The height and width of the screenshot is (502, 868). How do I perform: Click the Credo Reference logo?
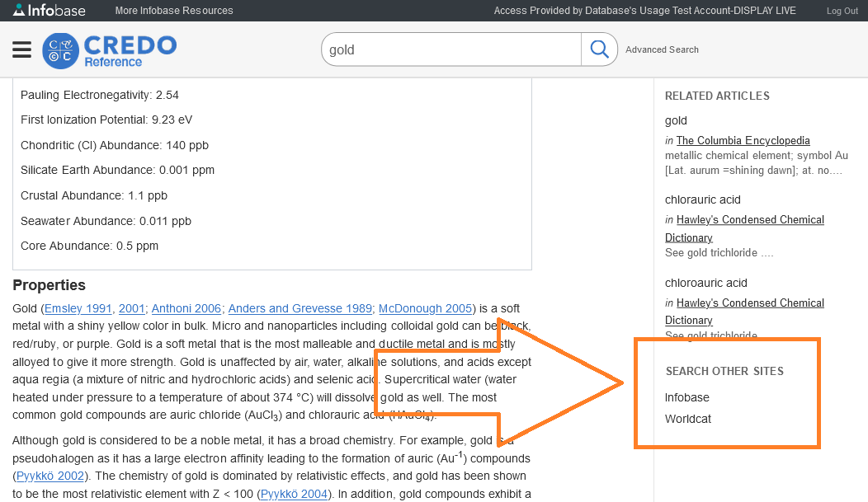tap(110, 50)
